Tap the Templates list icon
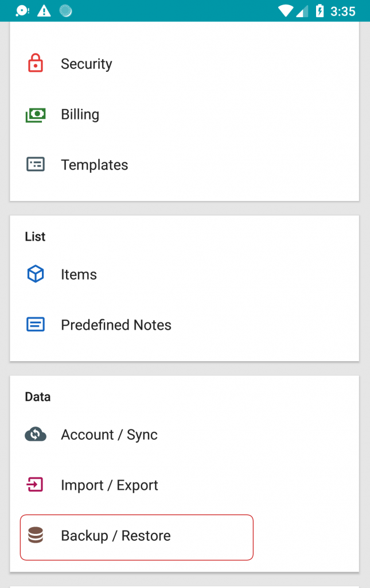370x588 pixels. (36, 164)
